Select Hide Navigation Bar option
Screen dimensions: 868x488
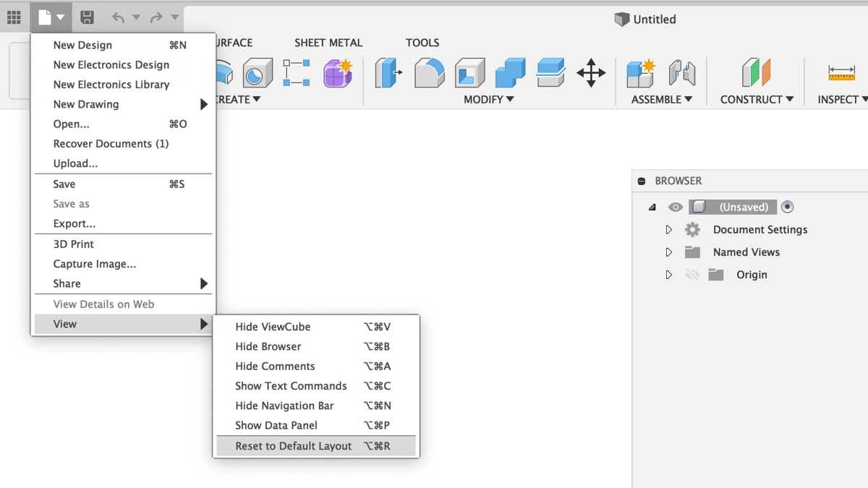316,406
